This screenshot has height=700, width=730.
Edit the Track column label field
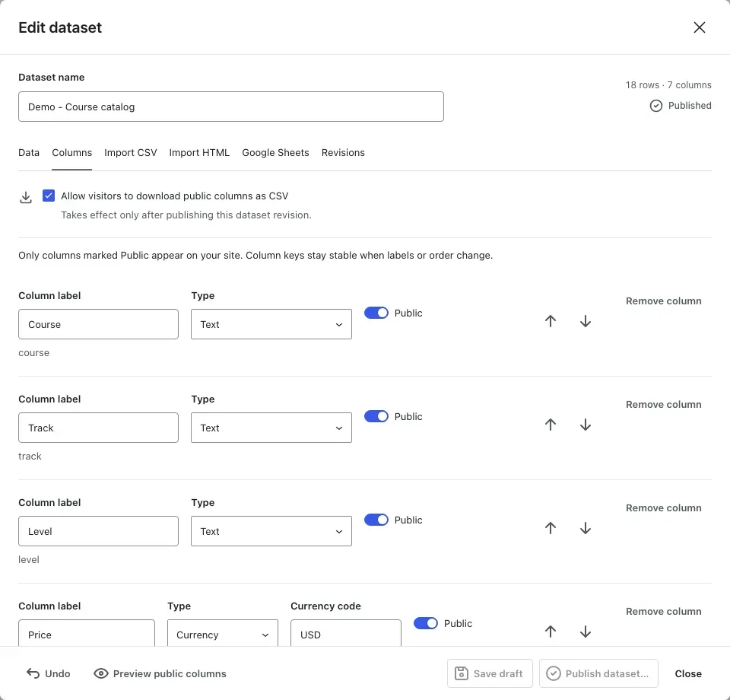point(98,428)
